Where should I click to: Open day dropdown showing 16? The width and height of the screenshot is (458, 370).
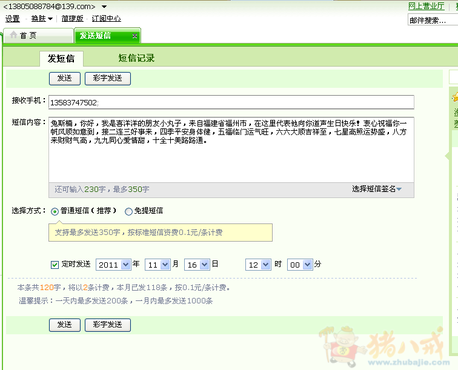coord(197,265)
